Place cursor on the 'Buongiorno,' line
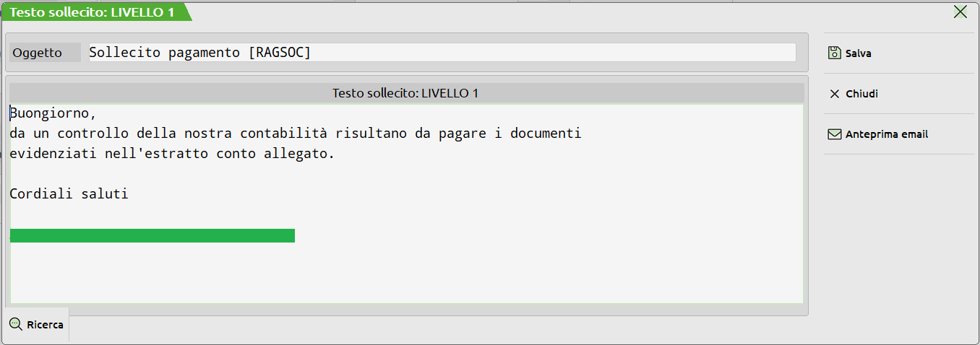The image size is (980, 345). coord(53,113)
